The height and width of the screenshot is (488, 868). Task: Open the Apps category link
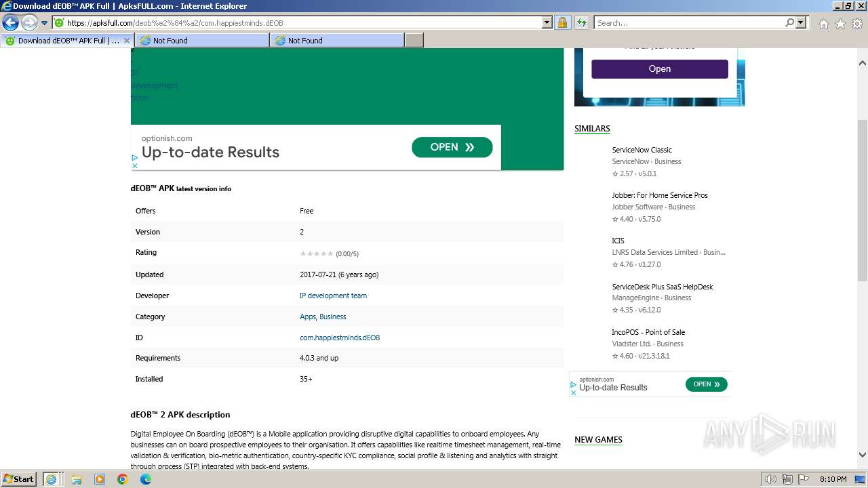pos(307,317)
